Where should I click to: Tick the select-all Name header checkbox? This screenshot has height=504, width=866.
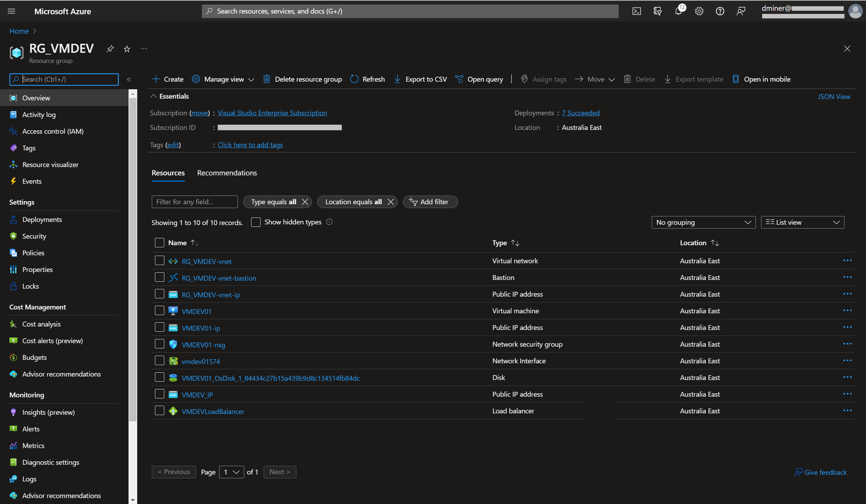(x=159, y=243)
